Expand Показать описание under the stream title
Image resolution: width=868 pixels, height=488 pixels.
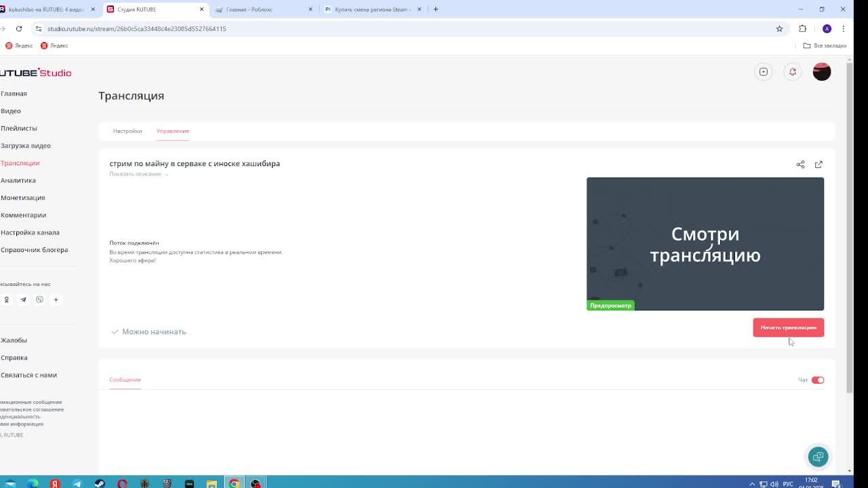click(x=138, y=174)
